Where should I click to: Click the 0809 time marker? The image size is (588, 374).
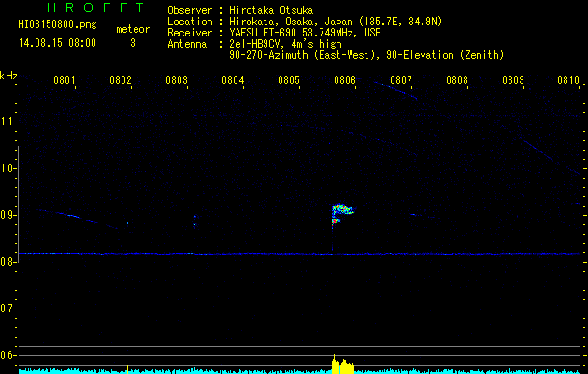coord(513,80)
